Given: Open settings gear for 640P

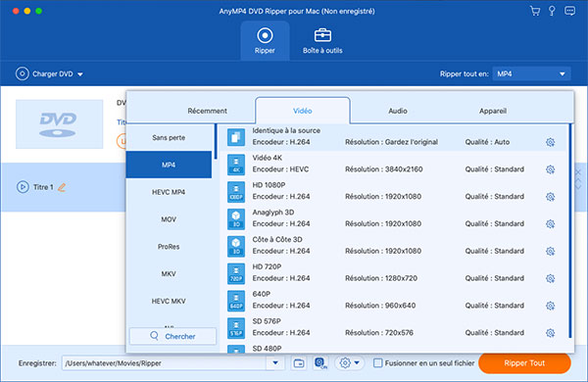Looking at the screenshot, I should (550, 306).
